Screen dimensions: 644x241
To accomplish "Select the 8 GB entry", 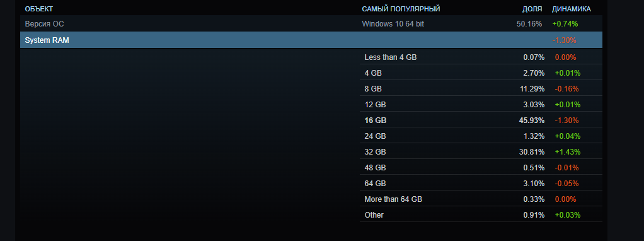I will [x=481, y=88].
